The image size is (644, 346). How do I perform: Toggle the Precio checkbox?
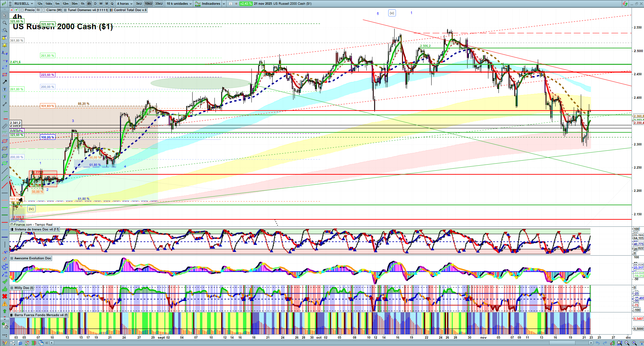coord(22,10)
